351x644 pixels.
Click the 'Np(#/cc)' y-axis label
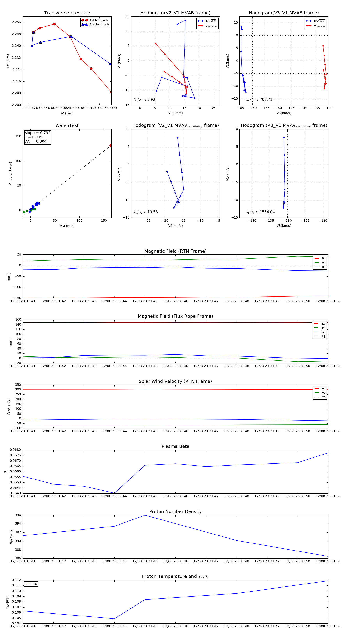pos(11,537)
